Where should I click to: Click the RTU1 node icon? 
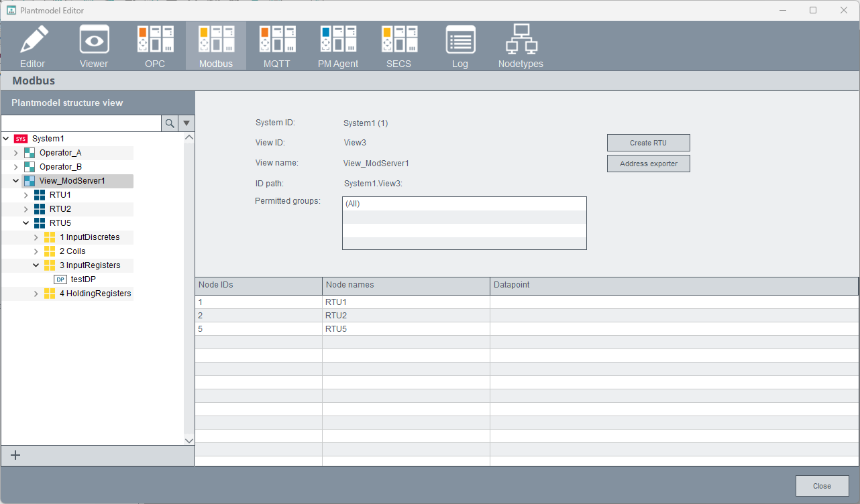point(40,195)
